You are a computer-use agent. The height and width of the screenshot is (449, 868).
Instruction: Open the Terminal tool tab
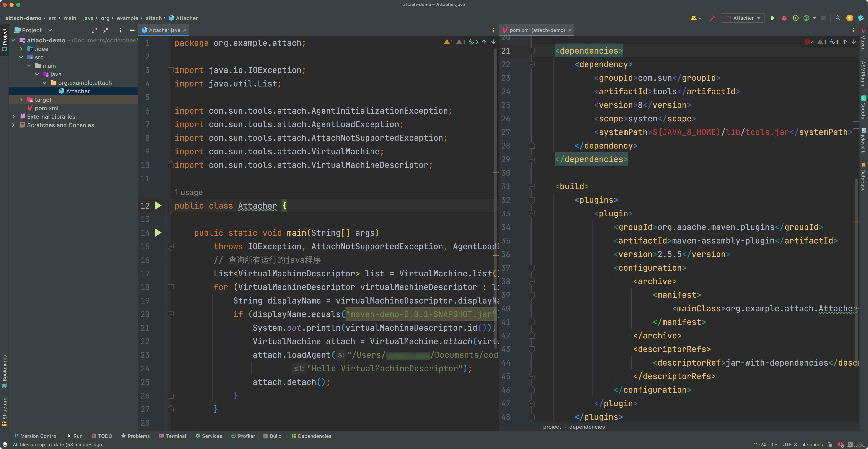click(x=172, y=436)
